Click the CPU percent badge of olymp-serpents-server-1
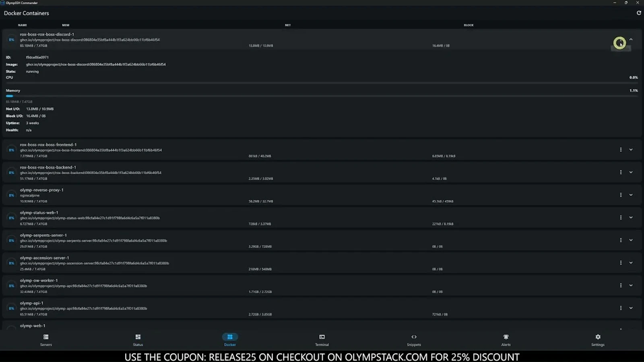This screenshot has width=644, height=362. [11, 241]
